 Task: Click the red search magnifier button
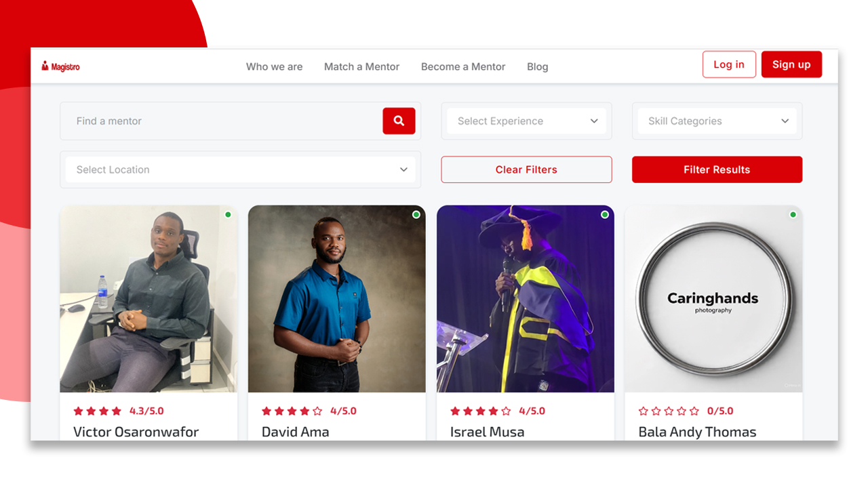pos(399,121)
